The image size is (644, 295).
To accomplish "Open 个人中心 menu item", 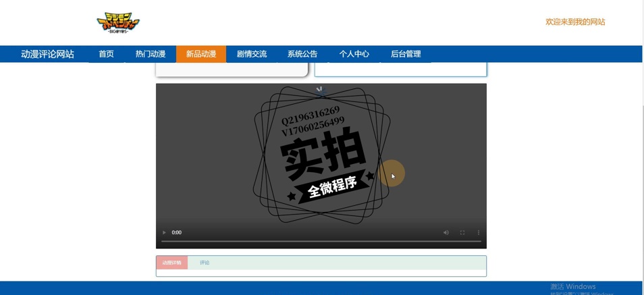I will (354, 54).
